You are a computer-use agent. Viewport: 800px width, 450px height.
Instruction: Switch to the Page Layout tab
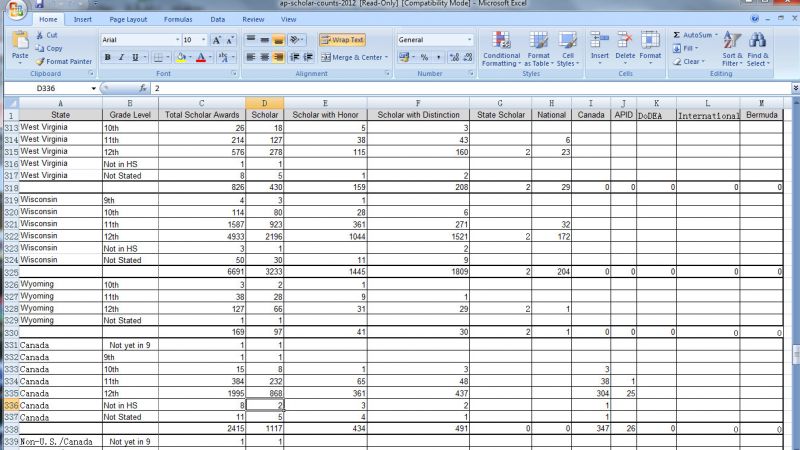pos(128,19)
